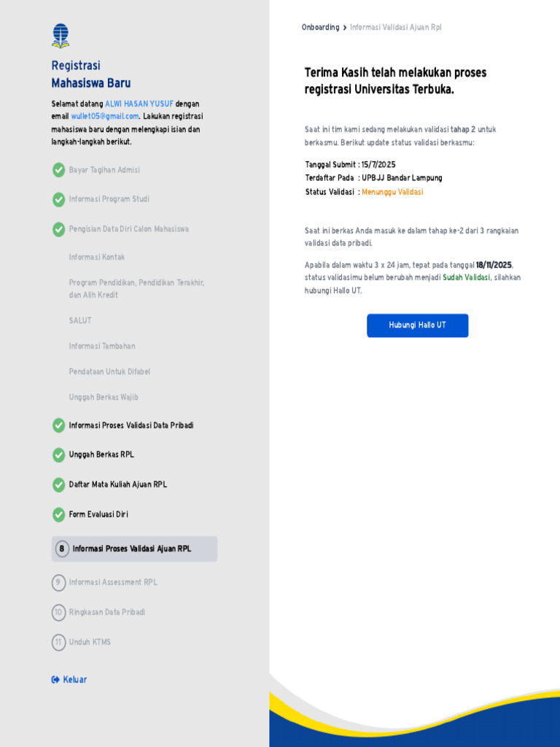
Task: Open Pengisian Data Diri Calon Mahasiswa step
Action: point(128,229)
